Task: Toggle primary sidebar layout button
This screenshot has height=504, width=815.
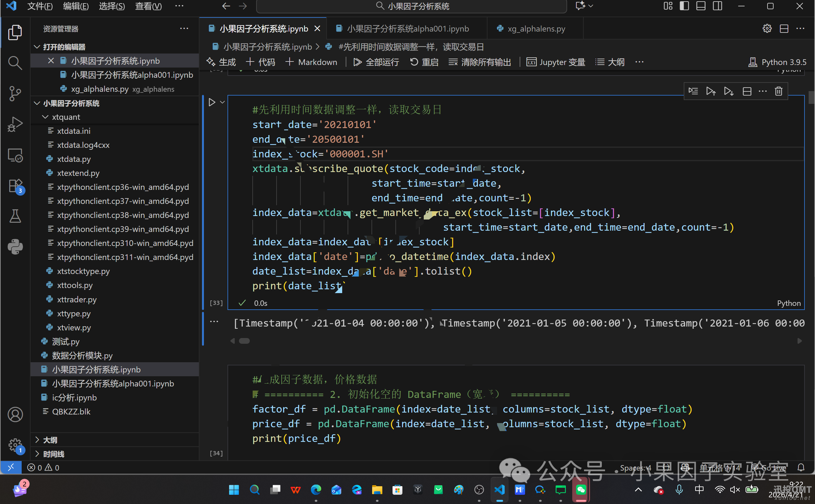Action: (x=684, y=6)
